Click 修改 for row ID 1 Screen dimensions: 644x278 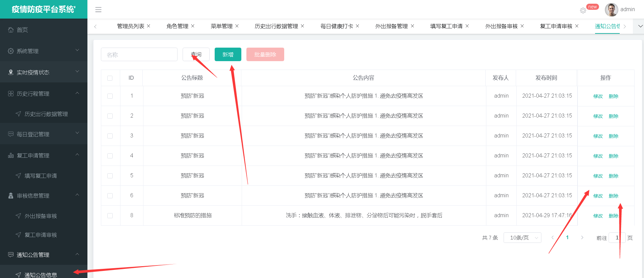(x=598, y=96)
